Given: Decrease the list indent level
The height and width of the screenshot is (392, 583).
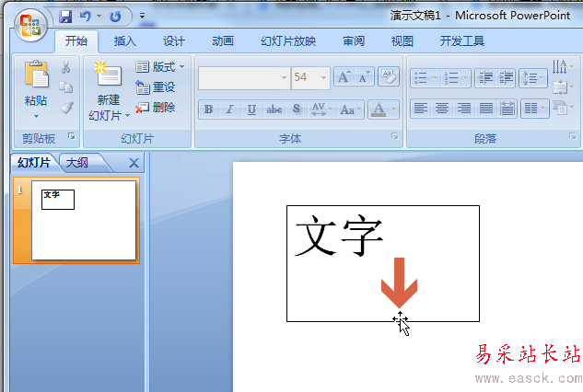Looking at the screenshot, I should [x=485, y=78].
